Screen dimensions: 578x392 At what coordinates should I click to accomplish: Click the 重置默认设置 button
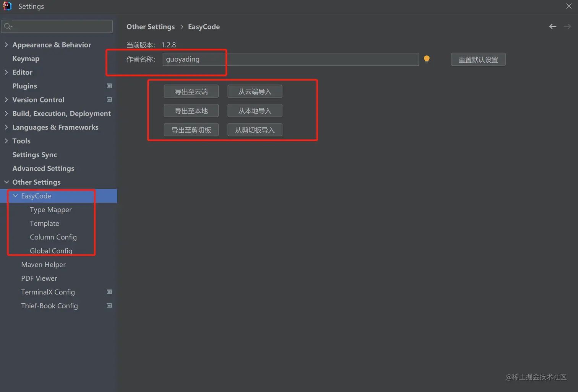tap(478, 60)
